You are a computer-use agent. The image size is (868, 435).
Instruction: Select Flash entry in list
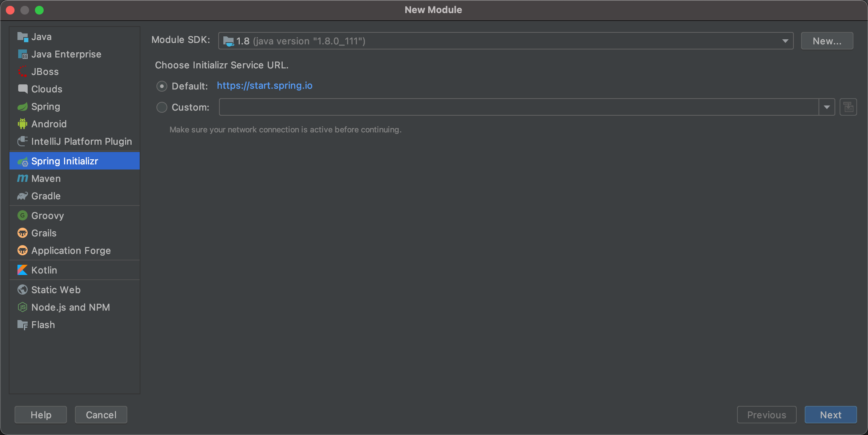tap(75, 325)
